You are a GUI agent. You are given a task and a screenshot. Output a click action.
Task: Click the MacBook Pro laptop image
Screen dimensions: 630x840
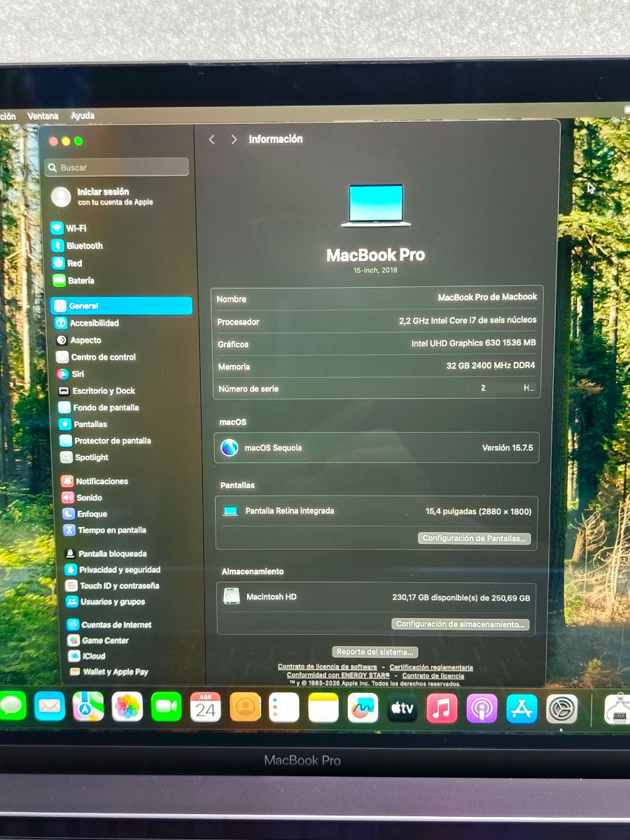click(376, 205)
